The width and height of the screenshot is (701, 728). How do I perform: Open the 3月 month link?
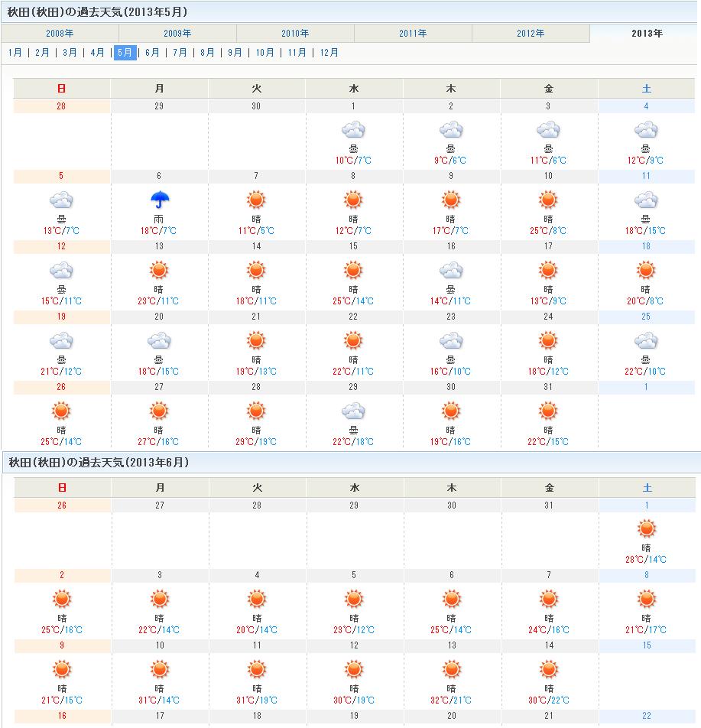tap(70, 53)
